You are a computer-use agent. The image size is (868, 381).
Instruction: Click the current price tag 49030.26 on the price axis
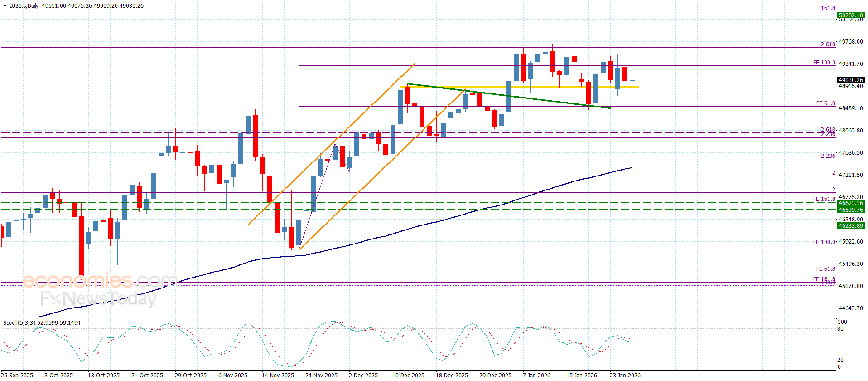850,80
